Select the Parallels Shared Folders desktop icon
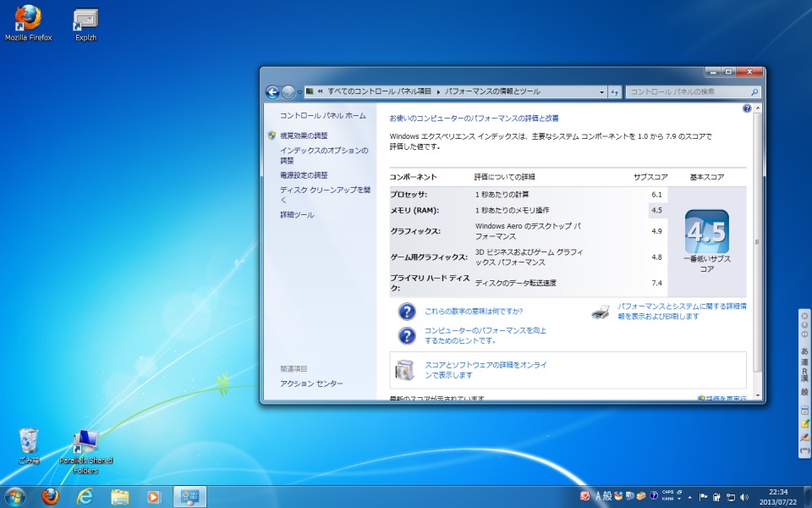This screenshot has height=508, width=812. (x=86, y=451)
